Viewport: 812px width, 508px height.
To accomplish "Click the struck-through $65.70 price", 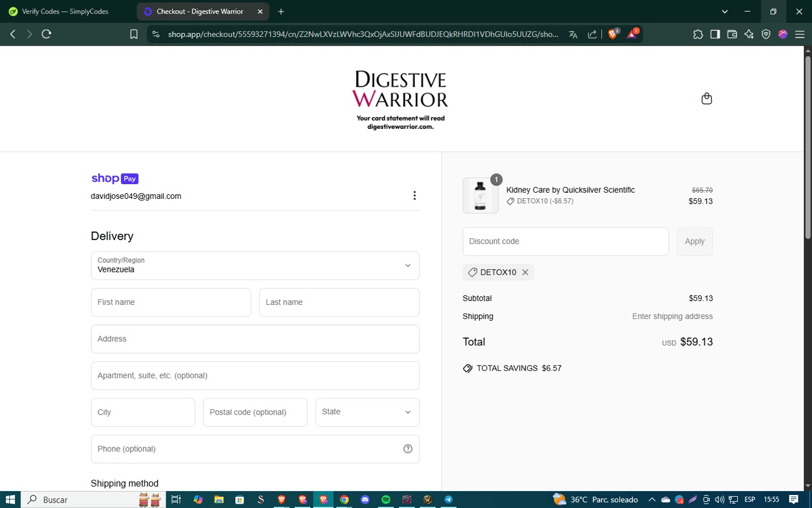I will click(702, 190).
